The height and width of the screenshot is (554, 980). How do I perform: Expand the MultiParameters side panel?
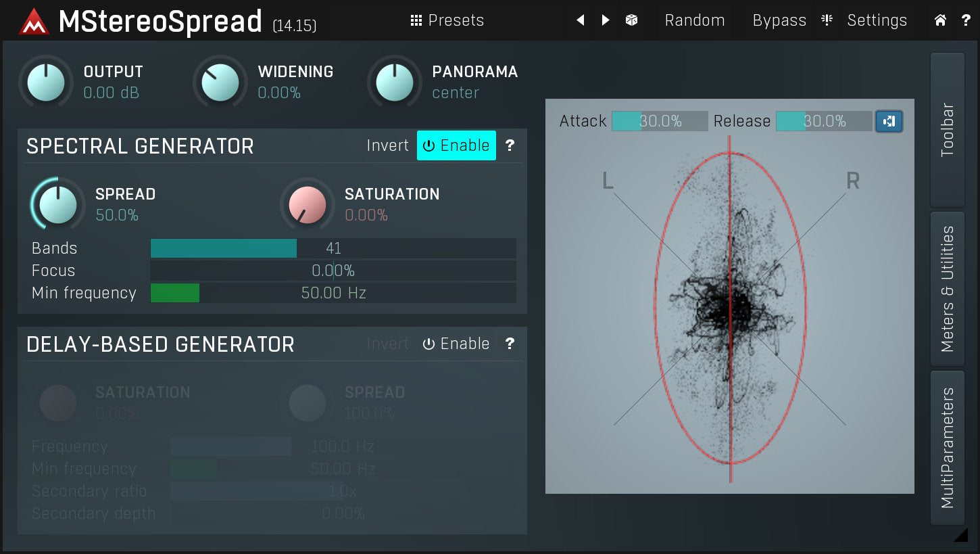pos(948,447)
